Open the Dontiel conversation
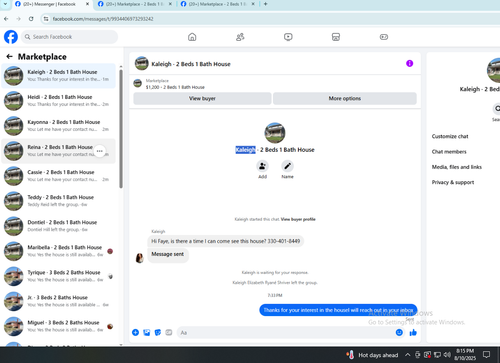This screenshot has width=500, height=363. click(59, 226)
